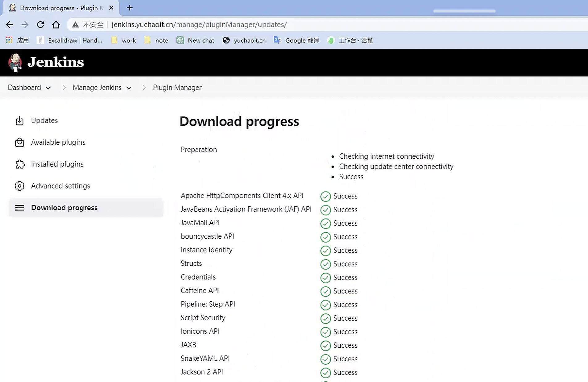Screen dimensions: 588x382
Task: Click the browser back arrow
Action: (x=10, y=25)
